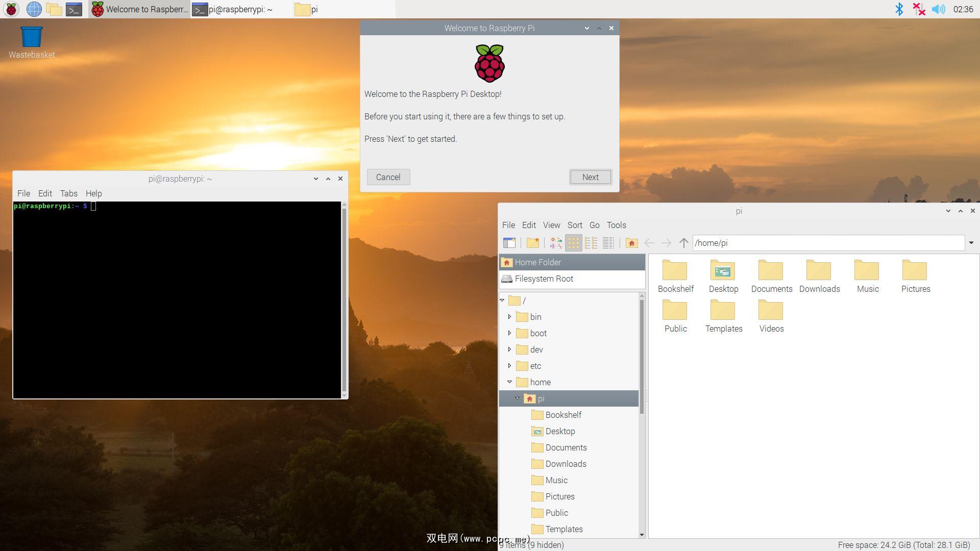Toggle icon view mode button
The width and height of the screenshot is (980, 551).
[x=573, y=243]
